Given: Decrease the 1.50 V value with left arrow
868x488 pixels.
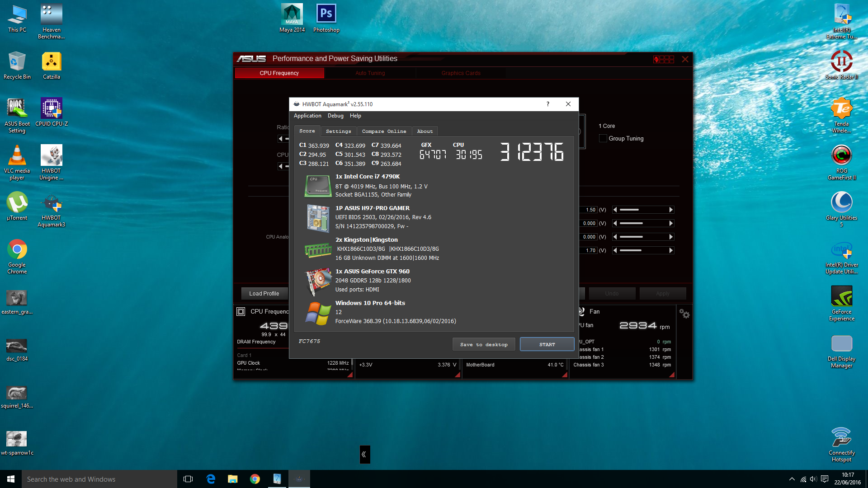Looking at the screenshot, I should pyautogui.click(x=615, y=210).
